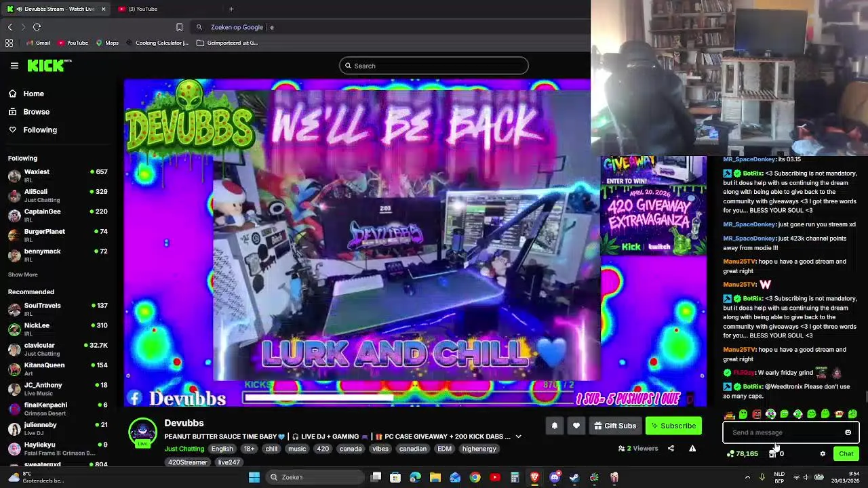Select the English language tag
The width and height of the screenshot is (868, 488).
pyautogui.click(x=222, y=449)
